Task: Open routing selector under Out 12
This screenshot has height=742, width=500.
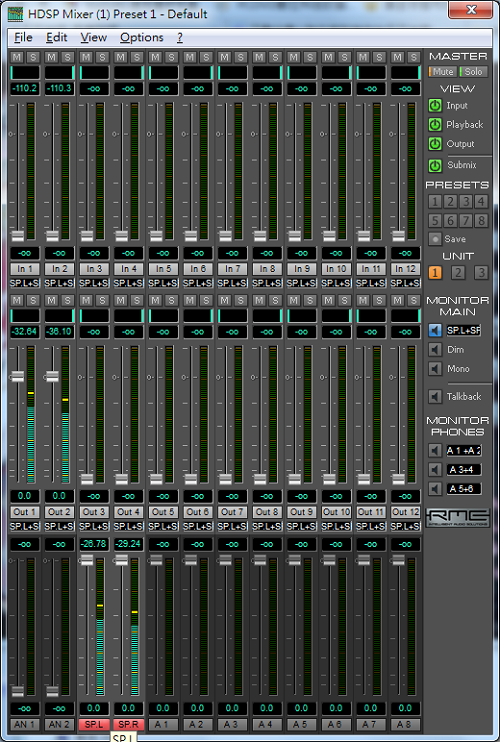Action: [x=405, y=526]
